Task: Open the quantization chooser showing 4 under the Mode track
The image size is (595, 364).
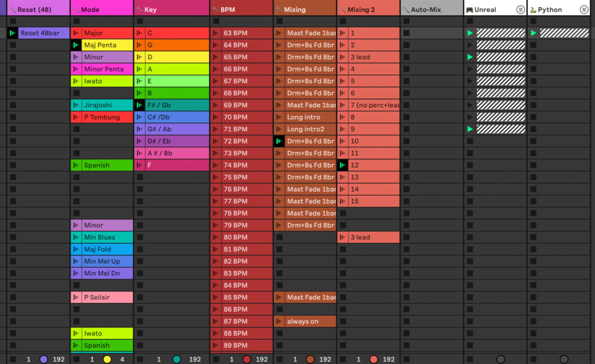Action: point(121,359)
